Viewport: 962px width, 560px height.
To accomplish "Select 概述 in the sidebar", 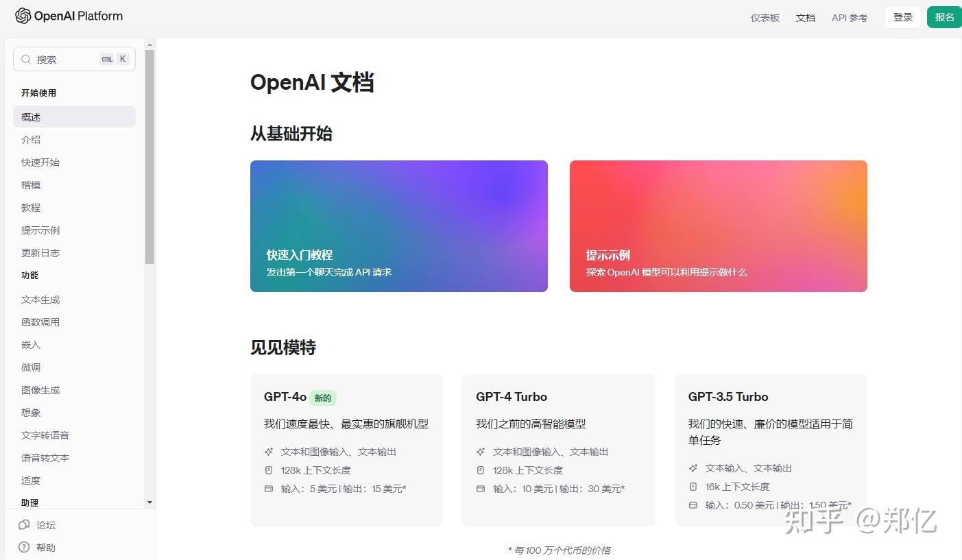I will (74, 117).
